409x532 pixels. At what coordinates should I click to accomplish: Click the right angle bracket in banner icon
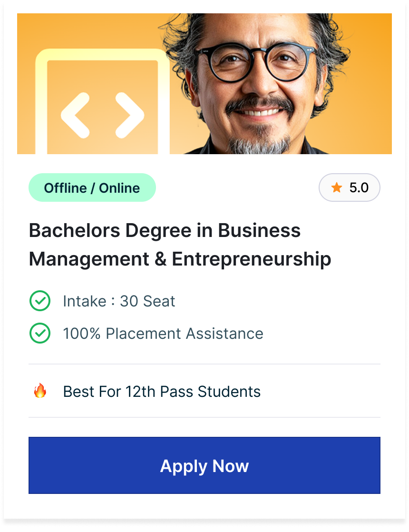(x=130, y=115)
